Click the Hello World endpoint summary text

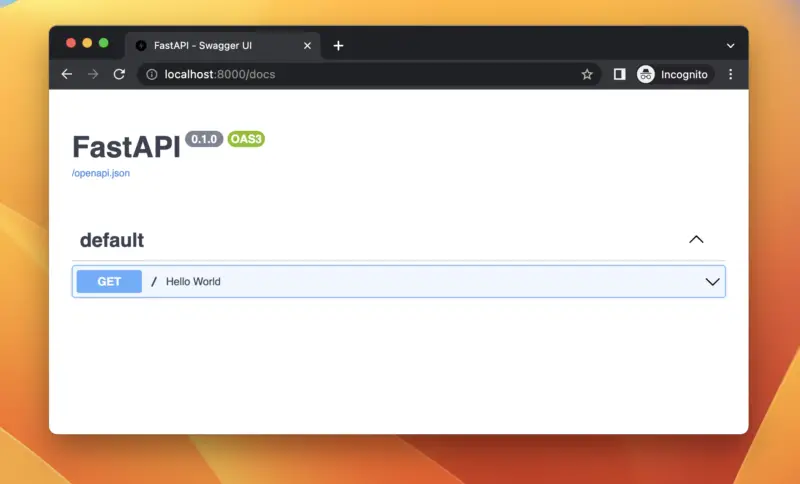tap(193, 282)
